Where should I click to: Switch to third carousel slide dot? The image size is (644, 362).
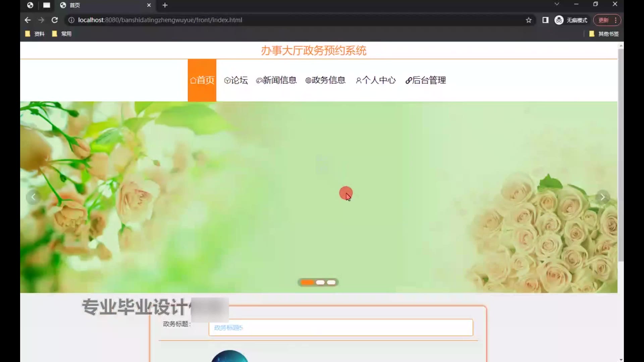pyautogui.click(x=331, y=282)
